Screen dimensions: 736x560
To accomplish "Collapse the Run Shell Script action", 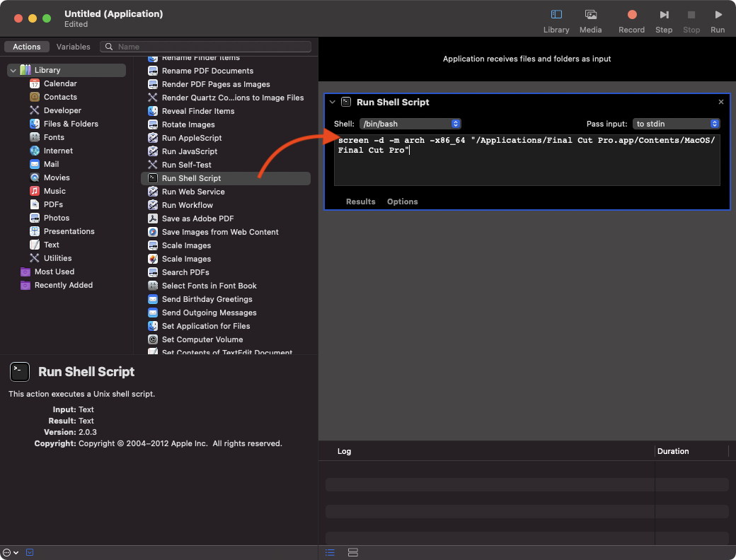I will point(333,102).
